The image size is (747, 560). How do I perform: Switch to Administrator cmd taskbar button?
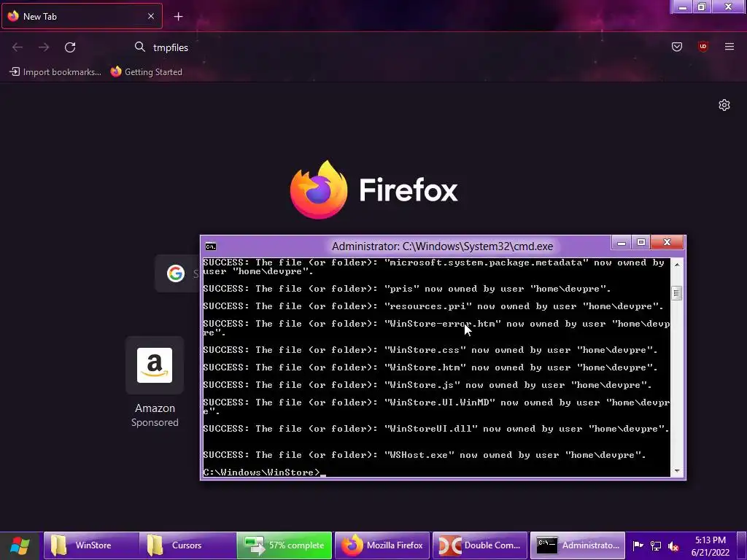pos(578,545)
